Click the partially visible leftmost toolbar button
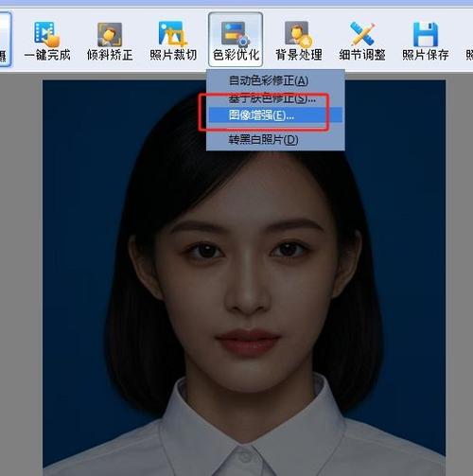The height and width of the screenshot is (476, 473). click(5, 40)
